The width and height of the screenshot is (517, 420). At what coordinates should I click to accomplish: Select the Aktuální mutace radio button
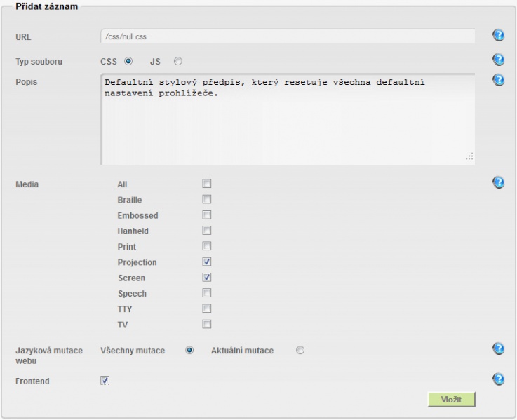[300, 350]
